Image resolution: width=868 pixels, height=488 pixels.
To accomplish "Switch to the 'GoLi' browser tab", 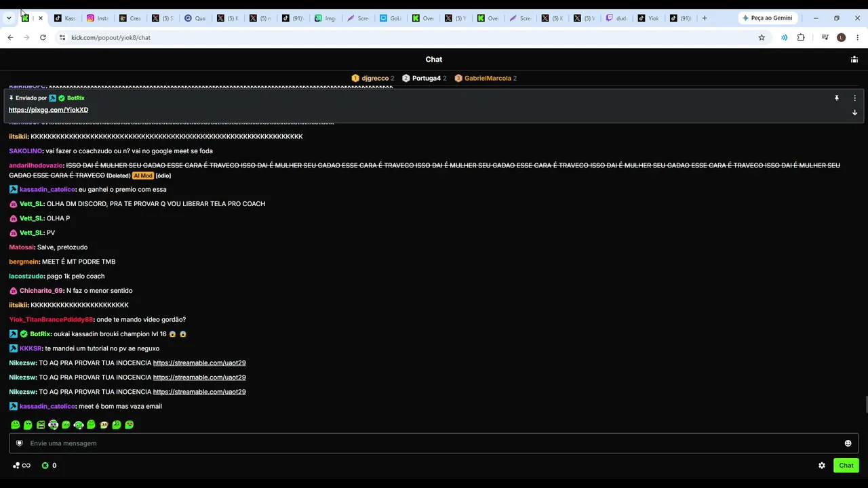I will pyautogui.click(x=391, y=18).
